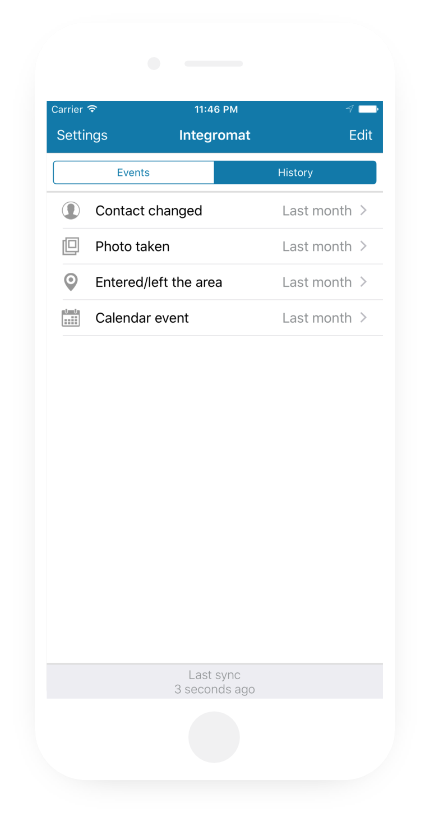Tap the Contact changed person icon
Screen dimensions: 430x823
(71, 210)
